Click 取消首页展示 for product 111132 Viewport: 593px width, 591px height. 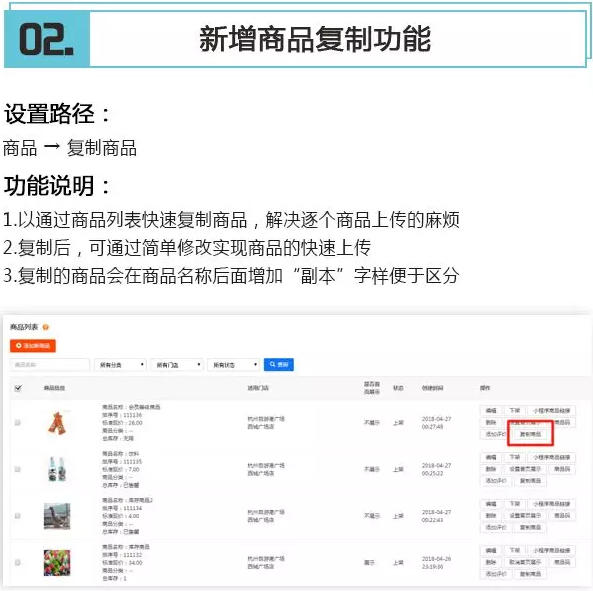pyautogui.click(x=525, y=562)
